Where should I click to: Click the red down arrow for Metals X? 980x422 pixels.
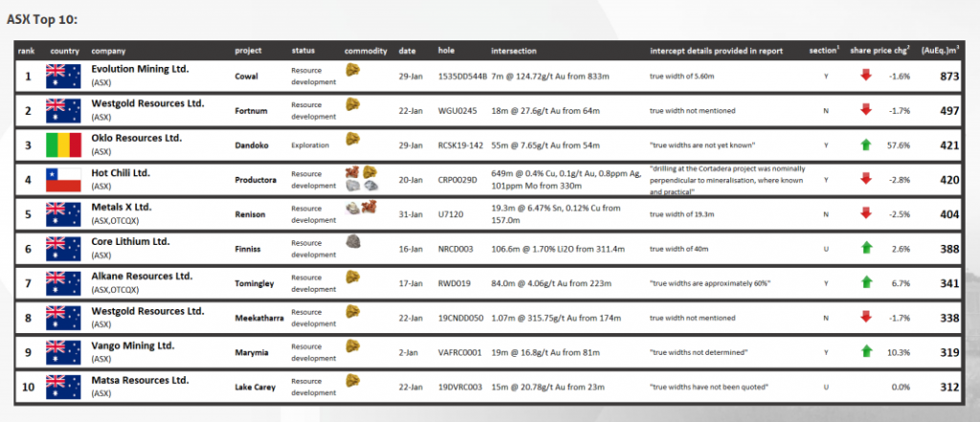tap(866, 212)
